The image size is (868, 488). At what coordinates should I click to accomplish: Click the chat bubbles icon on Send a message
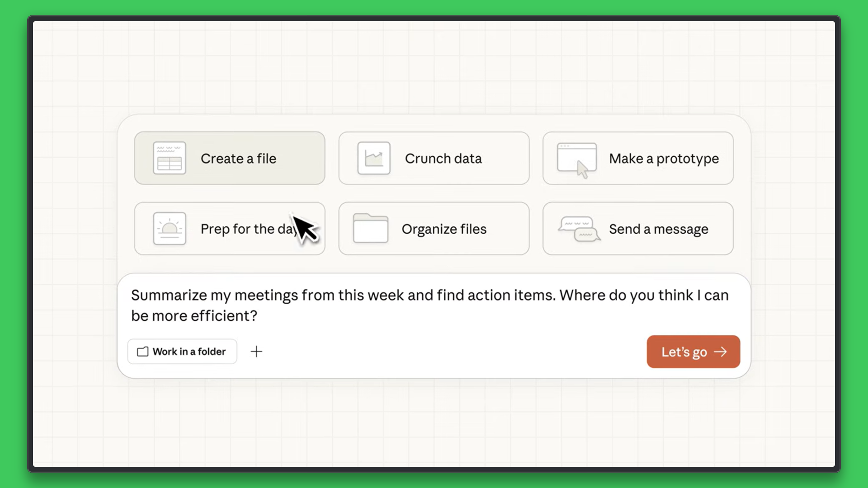tap(579, 229)
